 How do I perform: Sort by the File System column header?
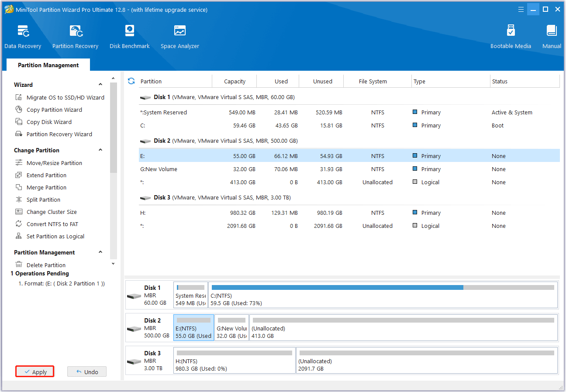[378, 81]
